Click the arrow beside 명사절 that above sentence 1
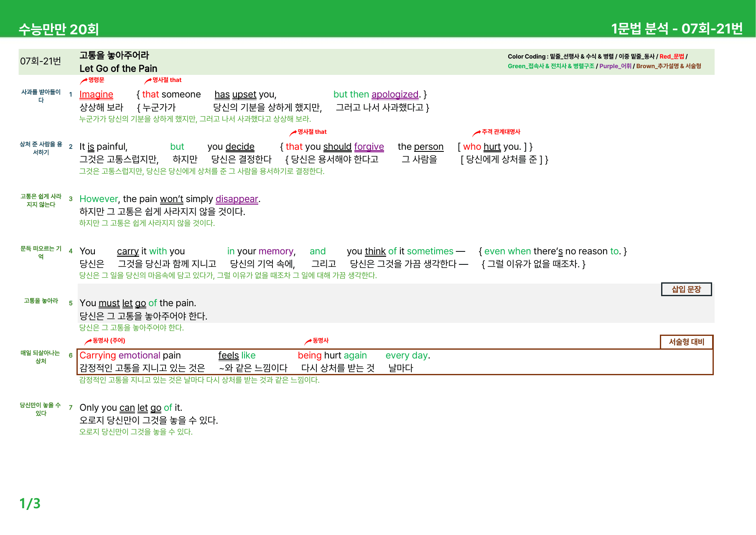This screenshot has height=535, width=756. pos(148,81)
